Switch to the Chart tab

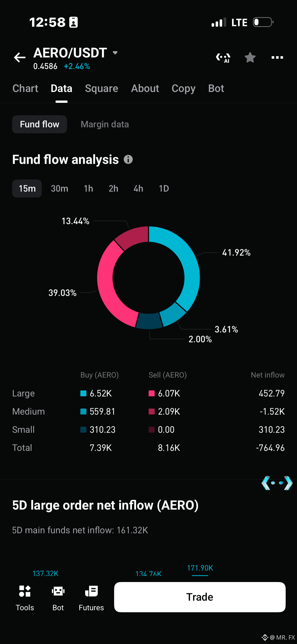(25, 88)
